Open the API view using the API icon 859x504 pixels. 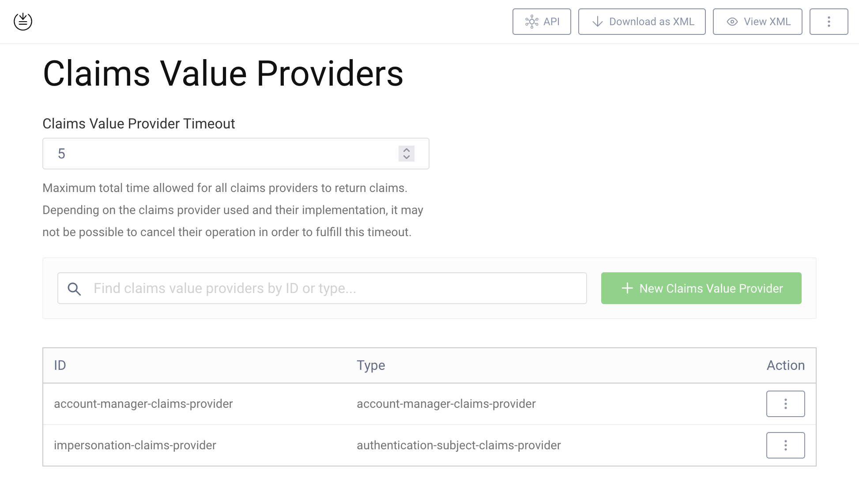pos(532,21)
